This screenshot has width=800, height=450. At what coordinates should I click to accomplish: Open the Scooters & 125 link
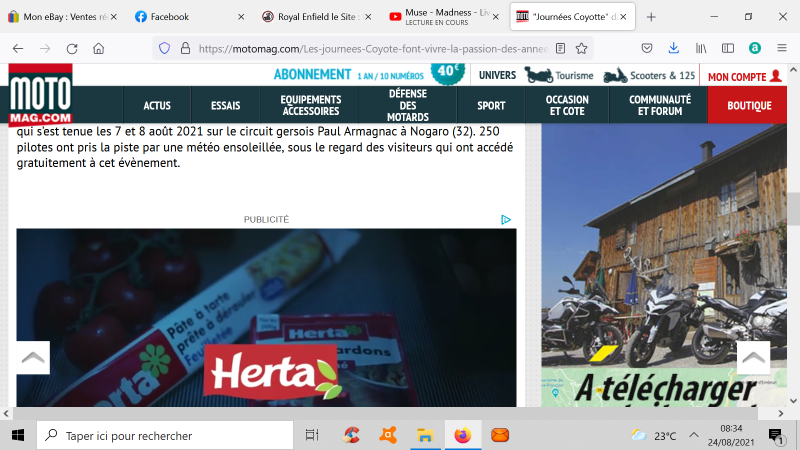649,76
